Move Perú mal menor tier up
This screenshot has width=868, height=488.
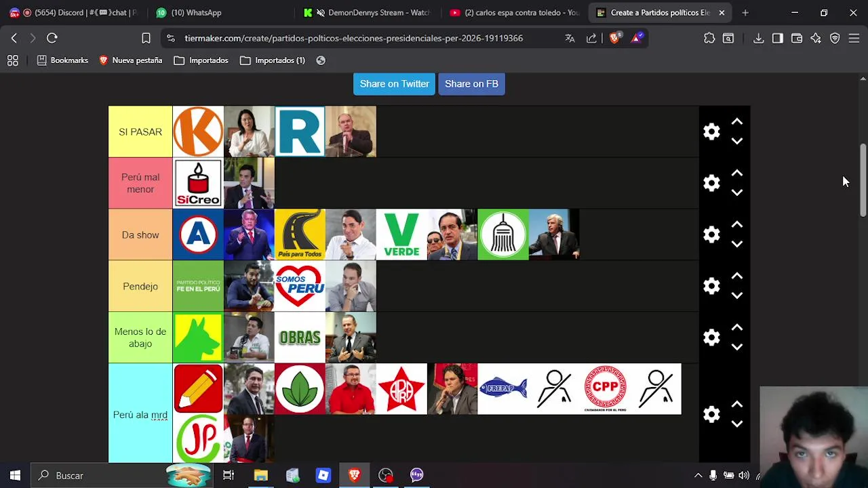pos(737,174)
